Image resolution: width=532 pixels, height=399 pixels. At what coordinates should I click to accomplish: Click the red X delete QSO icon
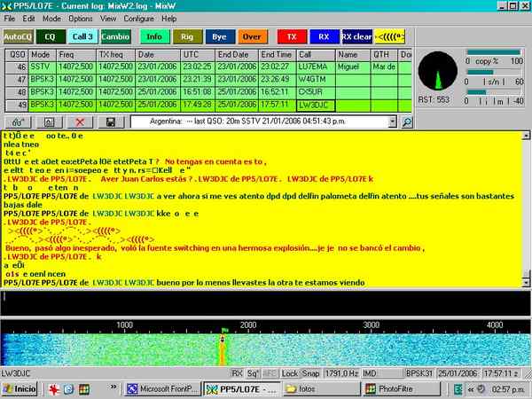tap(80, 122)
